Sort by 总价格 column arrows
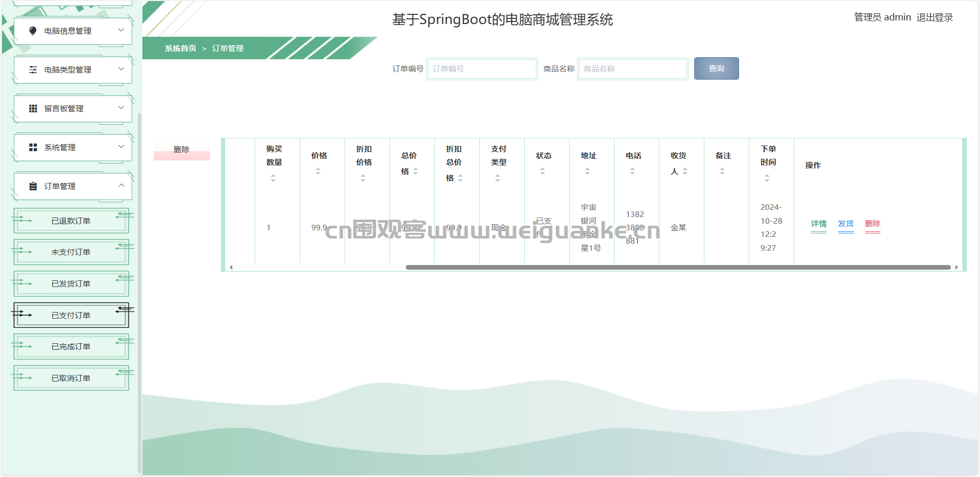This screenshot has height=477, width=980. pos(415,171)
